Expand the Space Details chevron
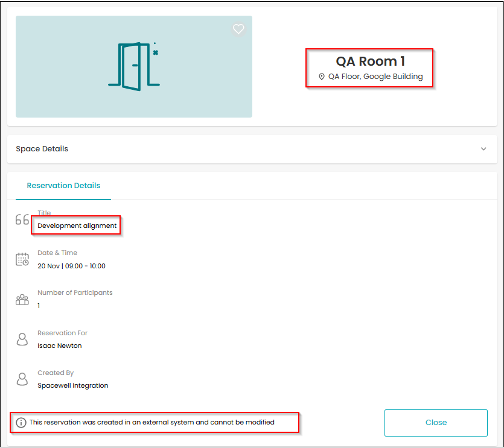The height and width of the screenshot is (448, 504). pyautogui.click(x=483, y=149)
